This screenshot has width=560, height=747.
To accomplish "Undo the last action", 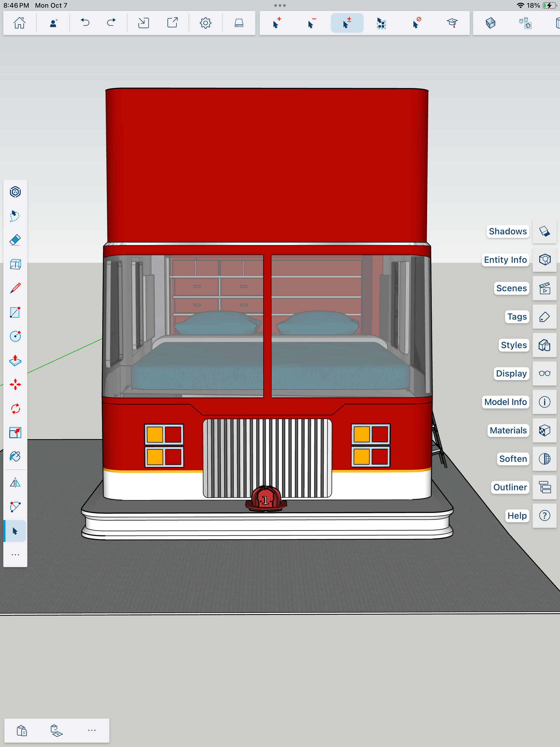I will coord(85,23).
